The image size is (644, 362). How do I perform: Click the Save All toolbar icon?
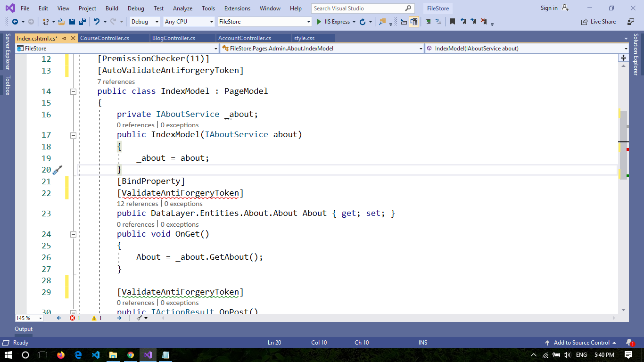(x=82, y=22)
